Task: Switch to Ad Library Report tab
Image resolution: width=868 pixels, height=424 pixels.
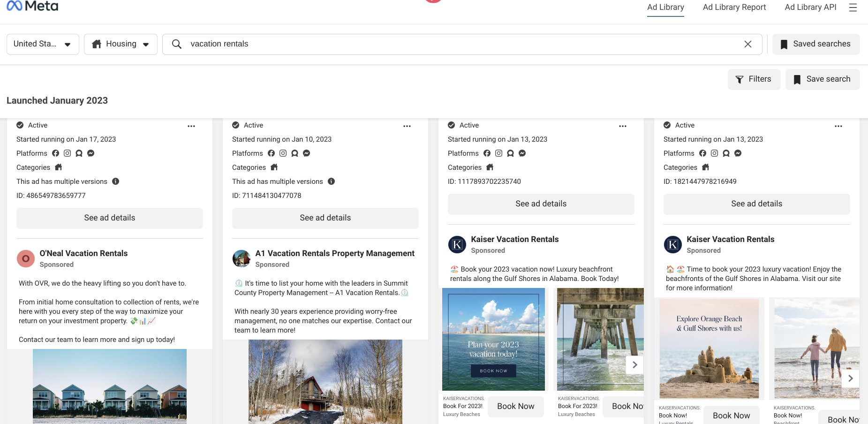Action: point(734,8)
